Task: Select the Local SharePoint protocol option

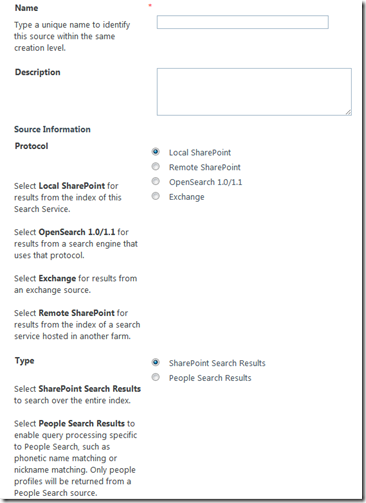Action: click(x=155, y=152)
